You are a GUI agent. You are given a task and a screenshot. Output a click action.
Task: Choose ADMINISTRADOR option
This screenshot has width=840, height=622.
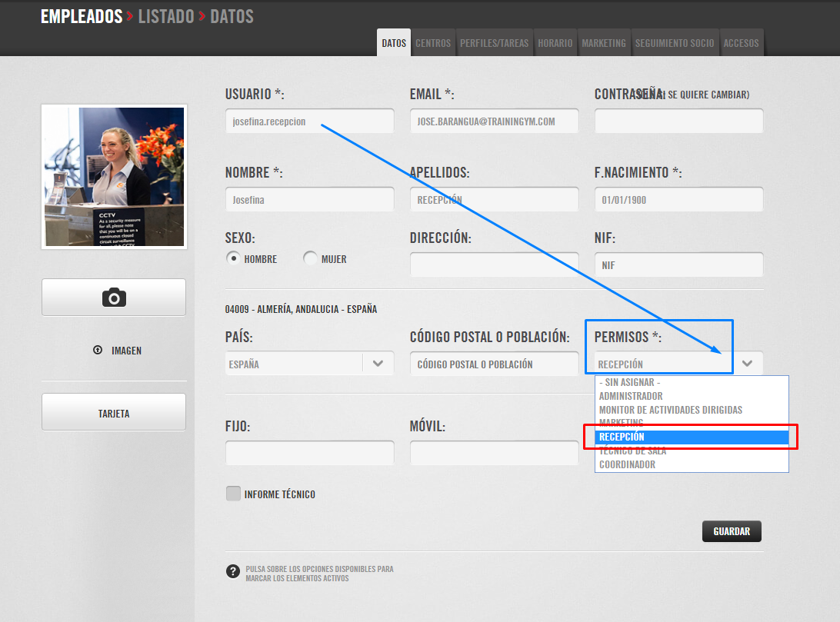coord(692,396)
